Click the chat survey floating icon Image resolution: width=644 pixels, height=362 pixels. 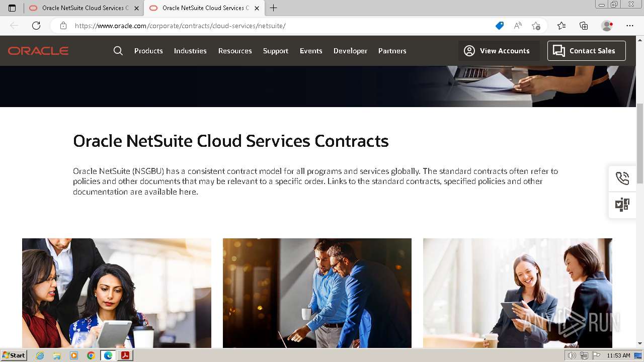pyautogui.click(x=622, y=204)
